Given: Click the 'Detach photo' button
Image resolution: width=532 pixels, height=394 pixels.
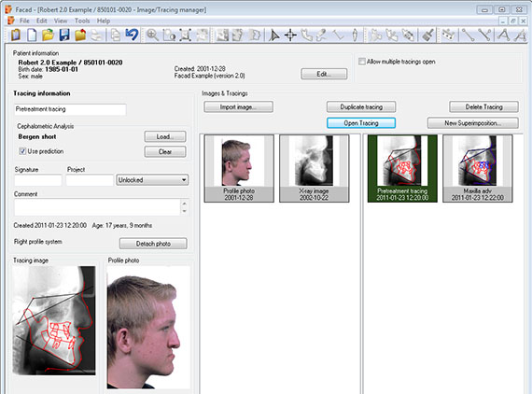Looking at the screenshot, I should click(x=153, y=244).
